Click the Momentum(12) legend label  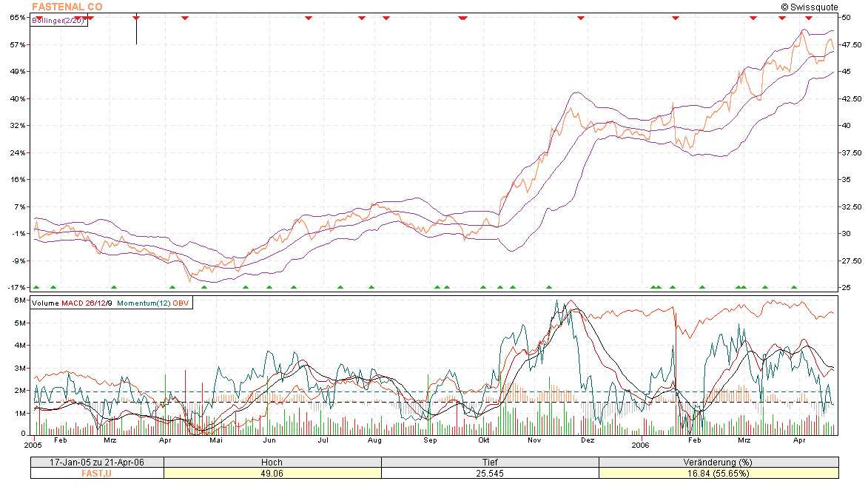click(144, 303)
